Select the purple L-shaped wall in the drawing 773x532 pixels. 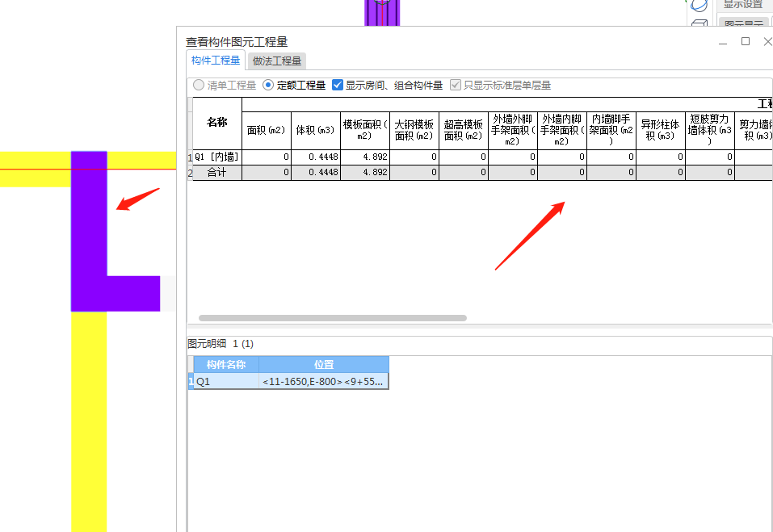89,232
